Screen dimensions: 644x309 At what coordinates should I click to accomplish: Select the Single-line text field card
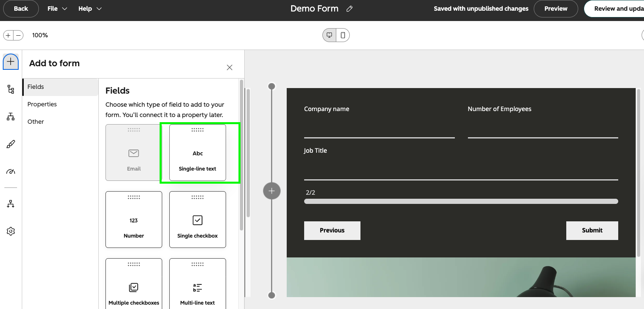click(197, 153)
